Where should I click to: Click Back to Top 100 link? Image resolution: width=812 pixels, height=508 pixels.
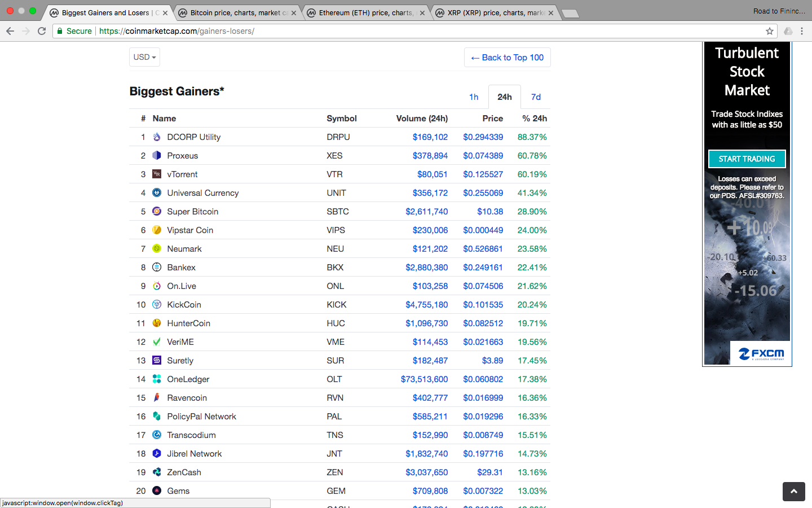click(x=507, y=58)
